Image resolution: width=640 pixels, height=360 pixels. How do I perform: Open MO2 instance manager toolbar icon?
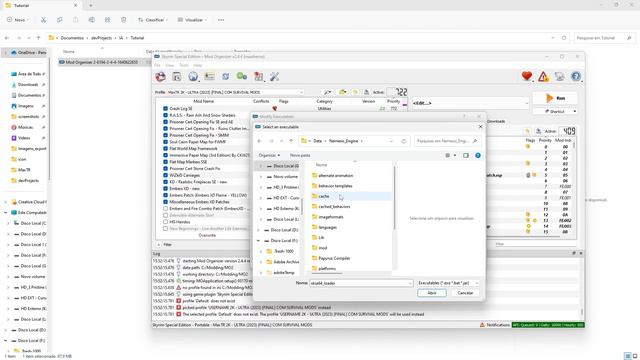(x=160, y=76)
